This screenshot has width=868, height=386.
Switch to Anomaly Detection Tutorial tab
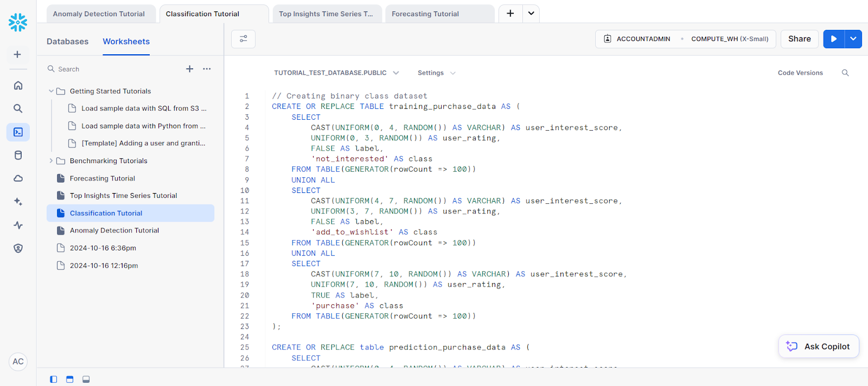coord(101,14)
